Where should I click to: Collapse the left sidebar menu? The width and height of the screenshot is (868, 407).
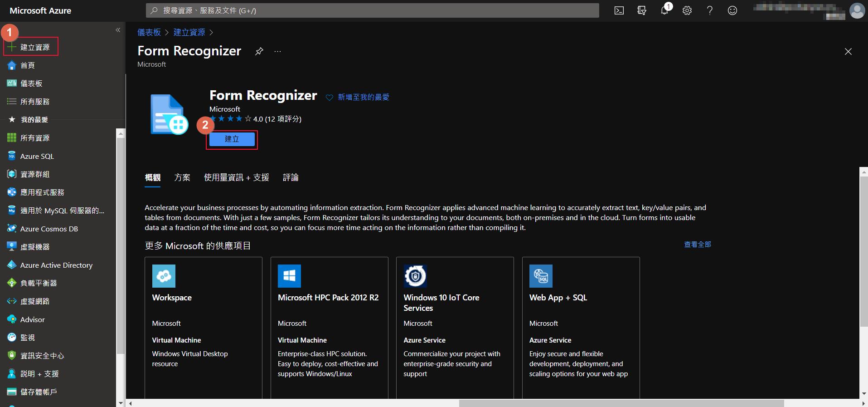pos(118,30)
